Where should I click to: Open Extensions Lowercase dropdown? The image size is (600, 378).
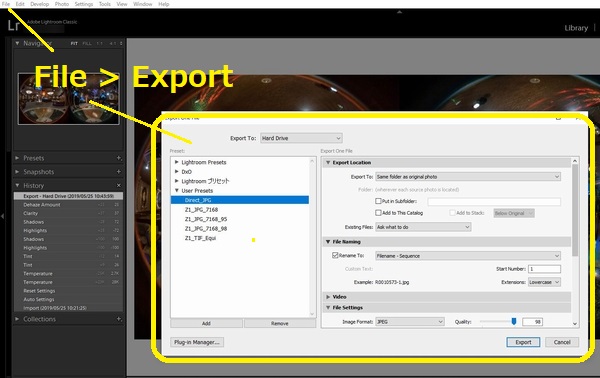(x=545, y=282)
